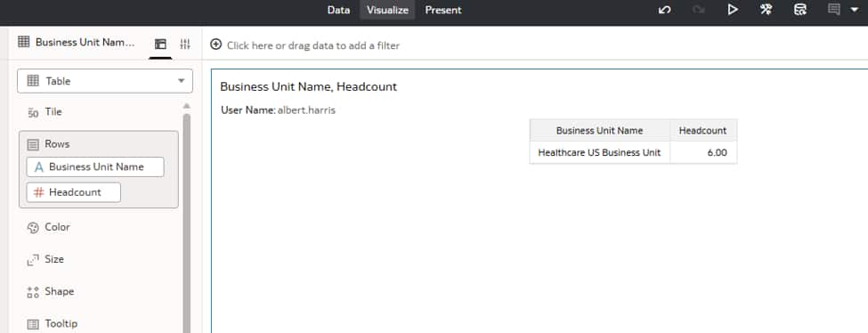The image size is (868, 333).
Task: Click the scroll-up arrow of grammar panel
Action: tap(187, 106)
